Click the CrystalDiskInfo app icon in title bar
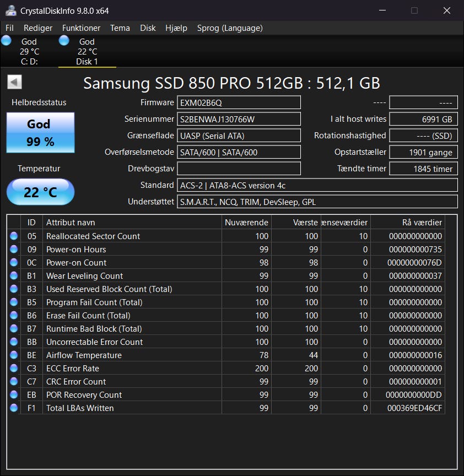 click(10, 10)
